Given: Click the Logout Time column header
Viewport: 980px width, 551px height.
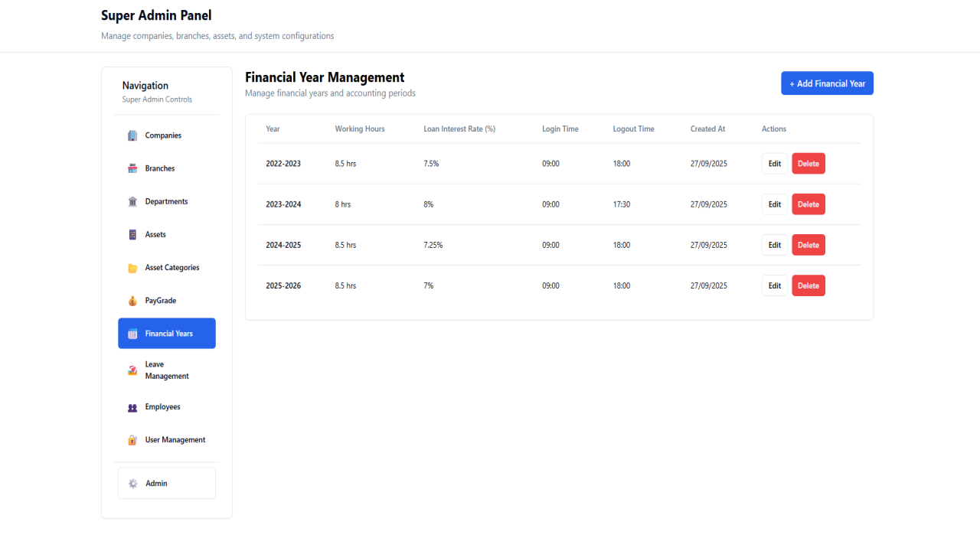Looking at the screenshot, I should (x=633, y=129).
